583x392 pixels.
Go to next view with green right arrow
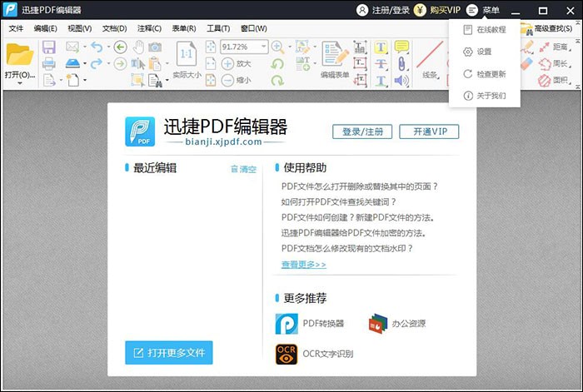click(x=120, y=64)
